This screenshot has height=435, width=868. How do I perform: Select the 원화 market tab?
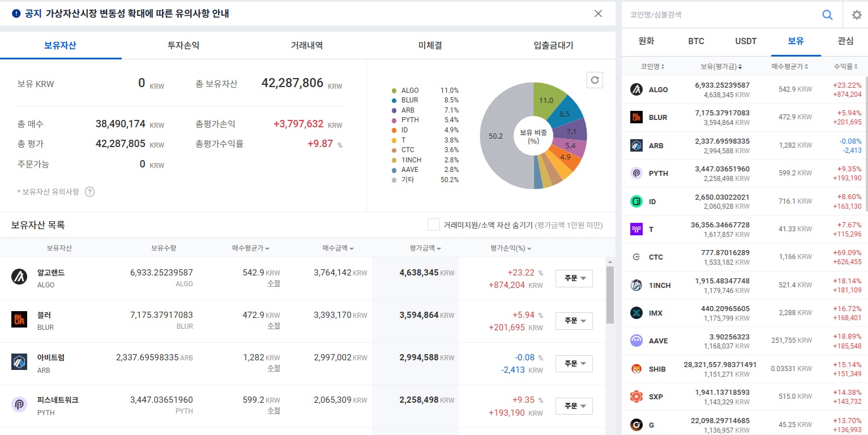(x=646, y=41)
